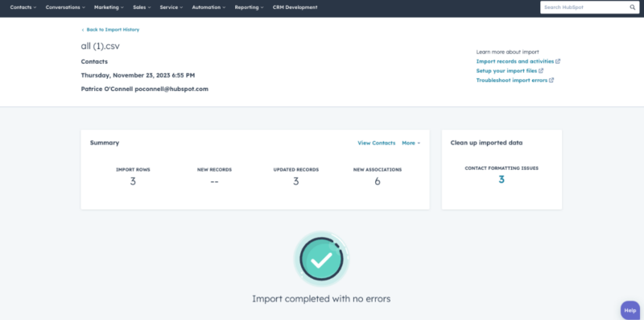Click external link icon beside Troubleshoot import errors
Viewport: 644px width, 320px height.
pyautogui.click(x=551, y=81)
